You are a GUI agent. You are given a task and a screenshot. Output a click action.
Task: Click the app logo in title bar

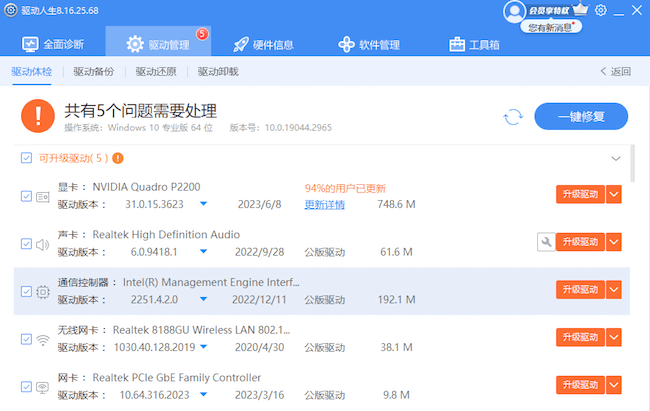[11, 10]
